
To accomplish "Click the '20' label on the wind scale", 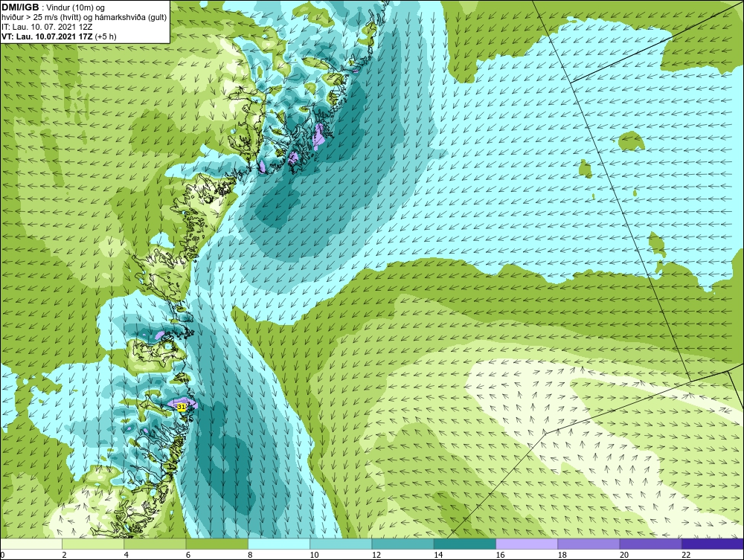I will coord(624,556).
